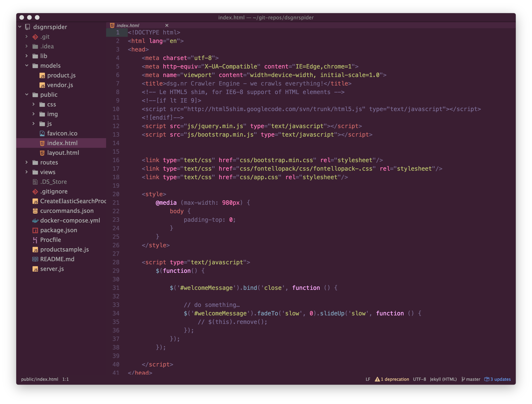Click the folder icon next to .idea
Image resolution: width=532 pixels, height=404 pixels.
[35, 46]
